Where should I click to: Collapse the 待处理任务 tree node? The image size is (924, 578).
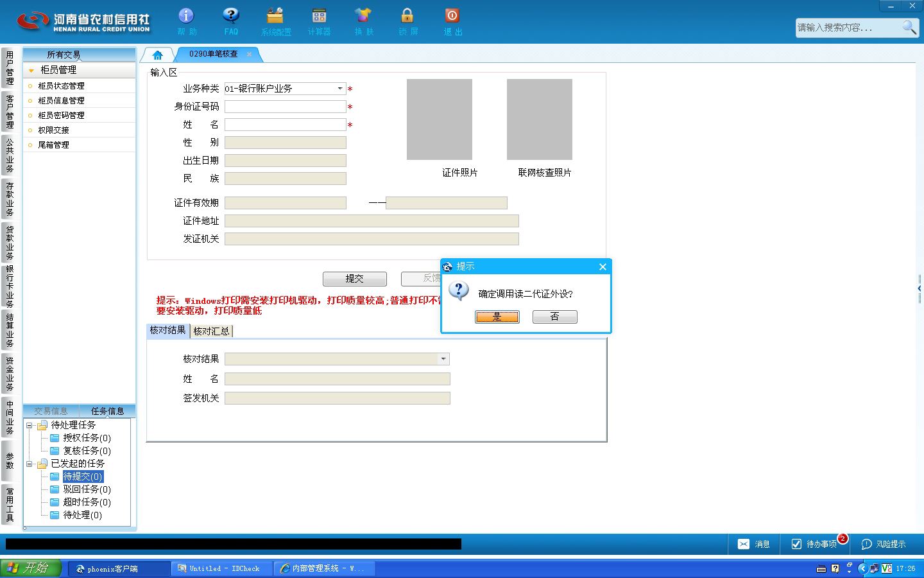(29, 425)
